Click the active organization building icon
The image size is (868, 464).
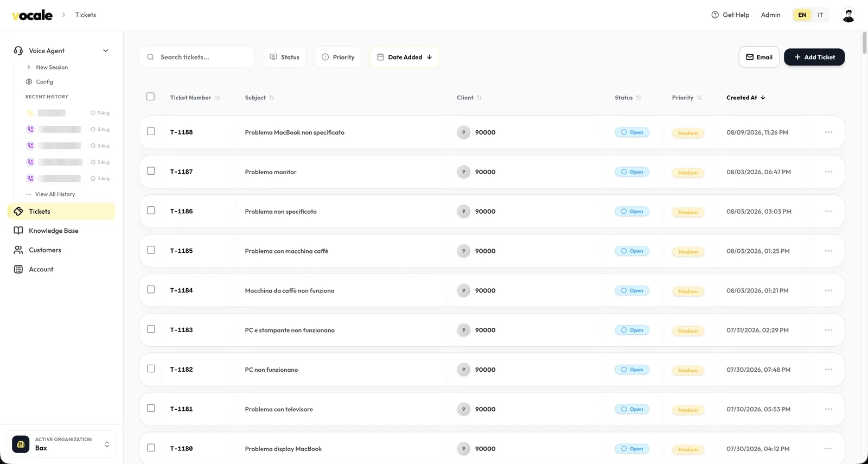(x=21, y=444)
